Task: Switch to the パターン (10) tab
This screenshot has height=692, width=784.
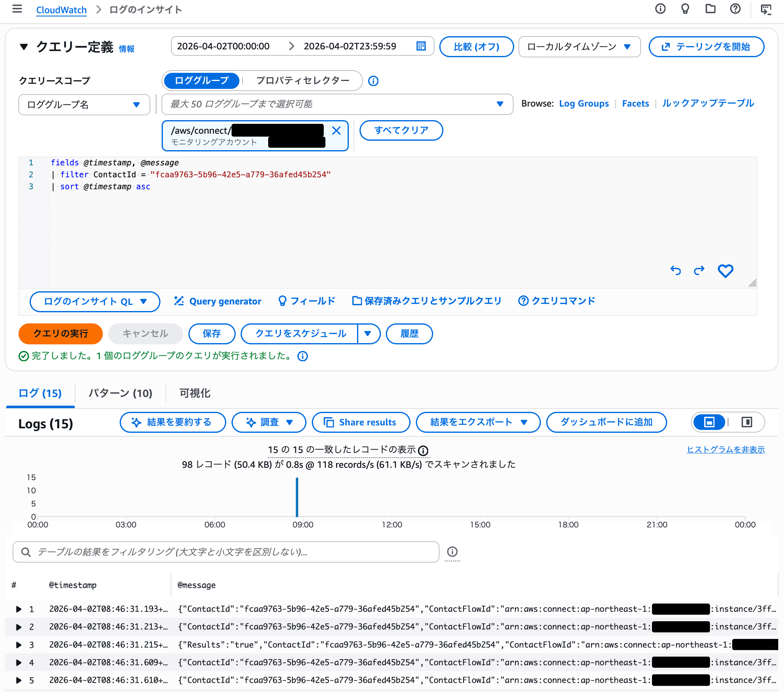Action: click(120, 393)
